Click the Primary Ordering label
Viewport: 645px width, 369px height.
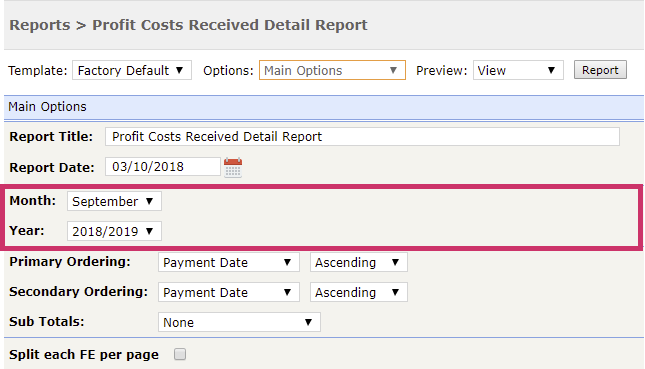(70, 262)
